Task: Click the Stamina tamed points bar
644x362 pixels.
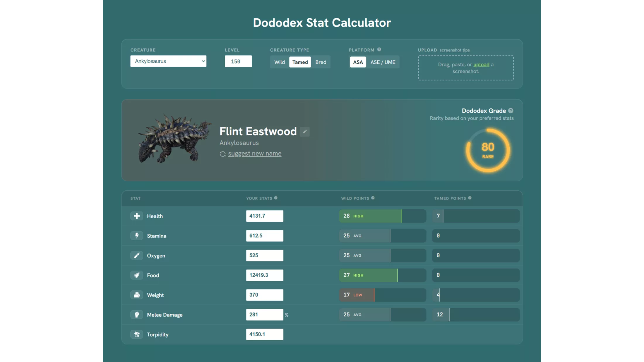Action: [x=476, y=236]
